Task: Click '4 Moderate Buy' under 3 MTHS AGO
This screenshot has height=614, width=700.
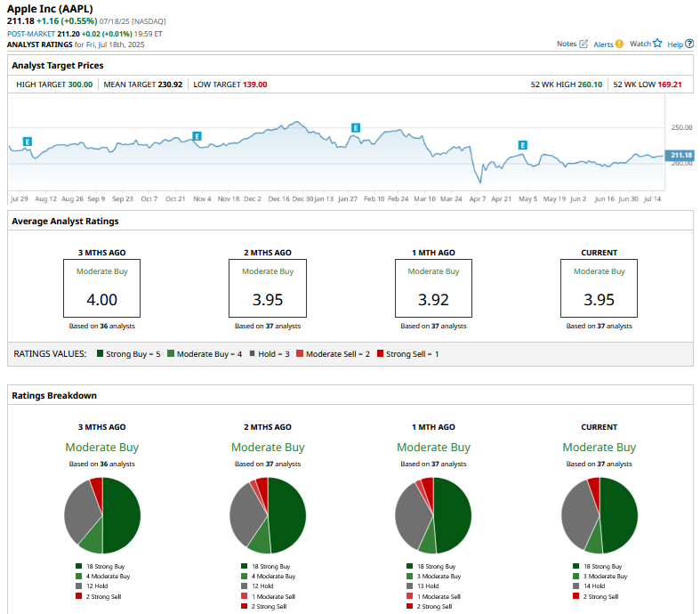Action: coord(108,576)
